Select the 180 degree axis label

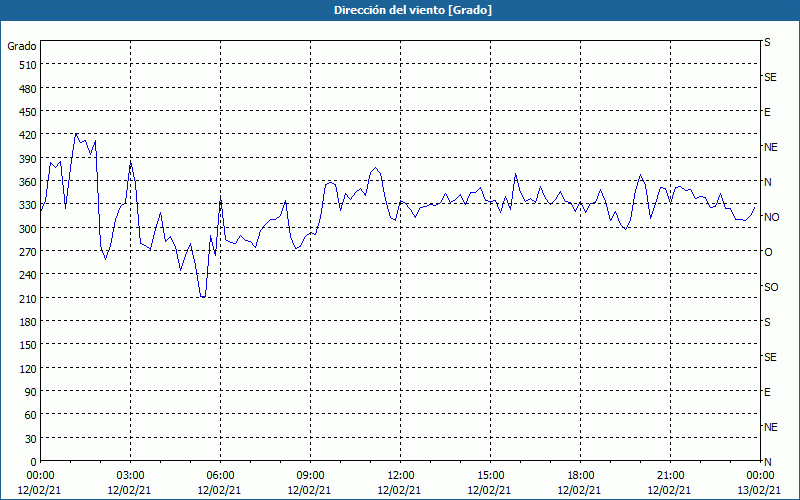point(28,322)
